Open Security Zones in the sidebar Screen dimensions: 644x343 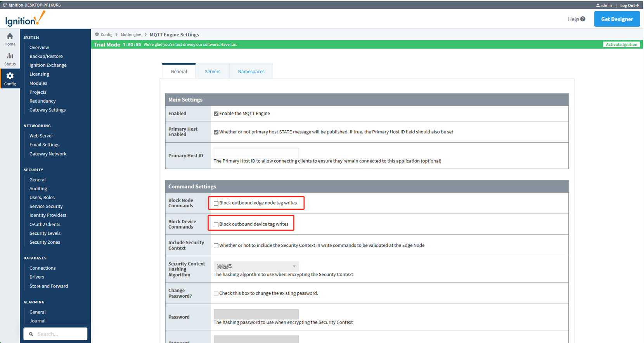click(45, 242)
